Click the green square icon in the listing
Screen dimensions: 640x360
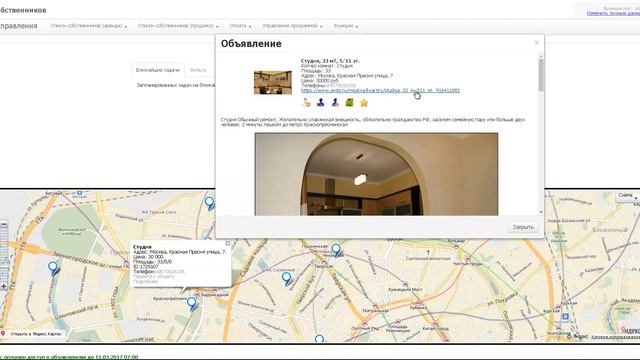pyautogui.click(x=349, y=102)
